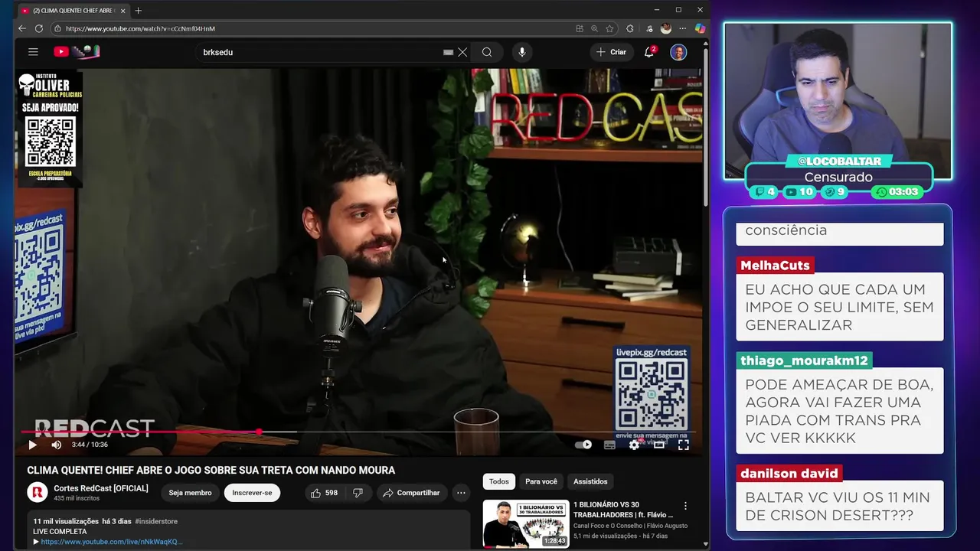The image size is (980, 551).
Task: Open the LIVE COMPLETA youtube link
Action: 111,542
